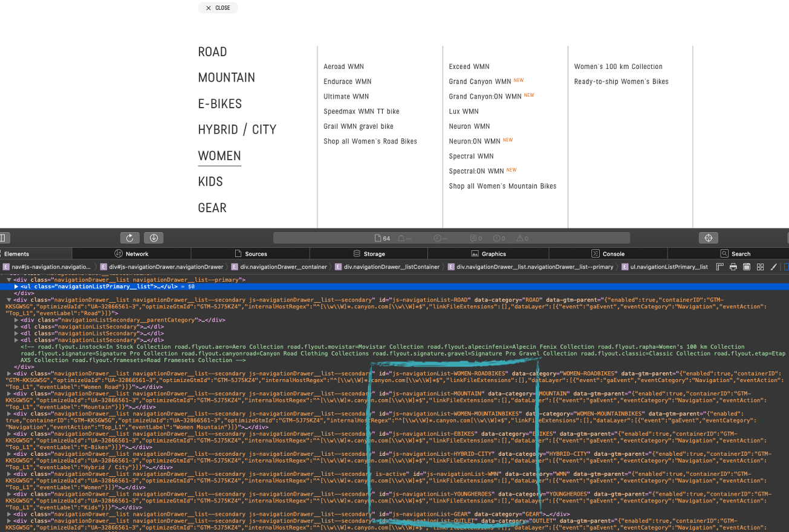Screen dimensions: 789x532
Task: Select div.navigationDrawer__container breadcrumb
Action: (280, 267)
